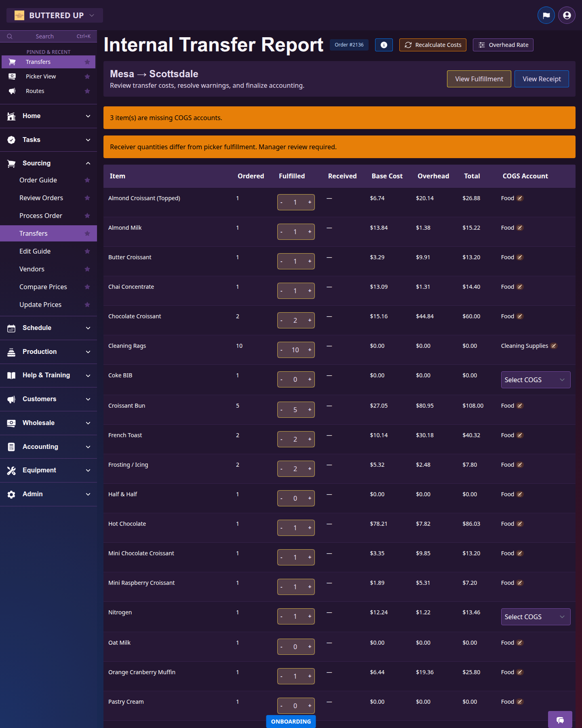
Task: Click the flag icon in top bar
Action: [x=546, y=15]
